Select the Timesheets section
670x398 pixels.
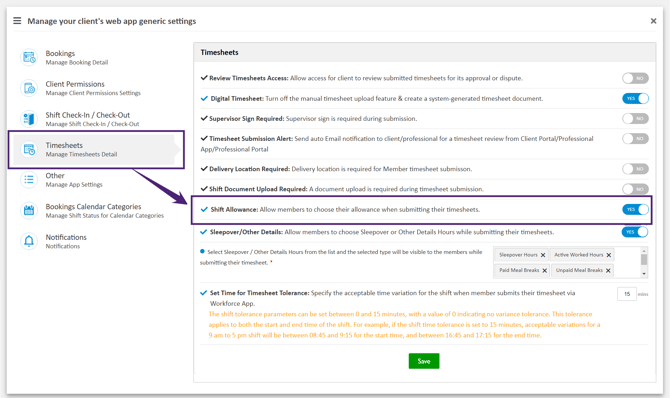pos(94,149)
